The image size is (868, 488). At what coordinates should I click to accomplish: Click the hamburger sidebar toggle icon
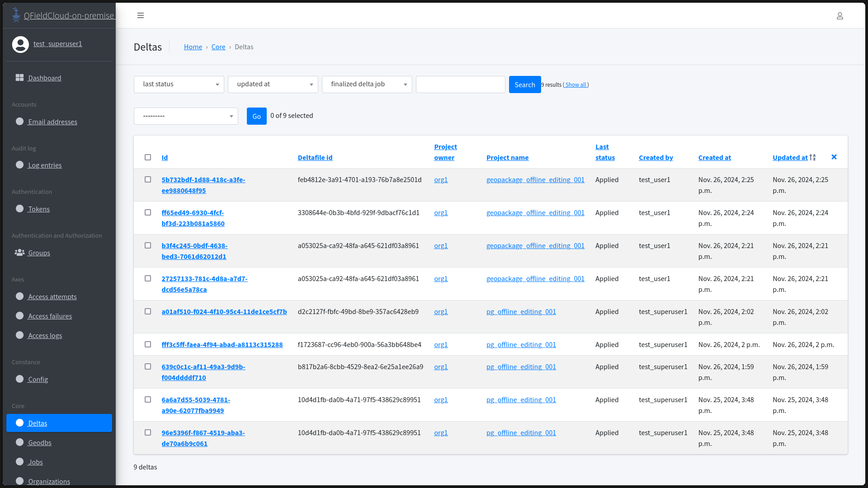click(x=141, y=15)
